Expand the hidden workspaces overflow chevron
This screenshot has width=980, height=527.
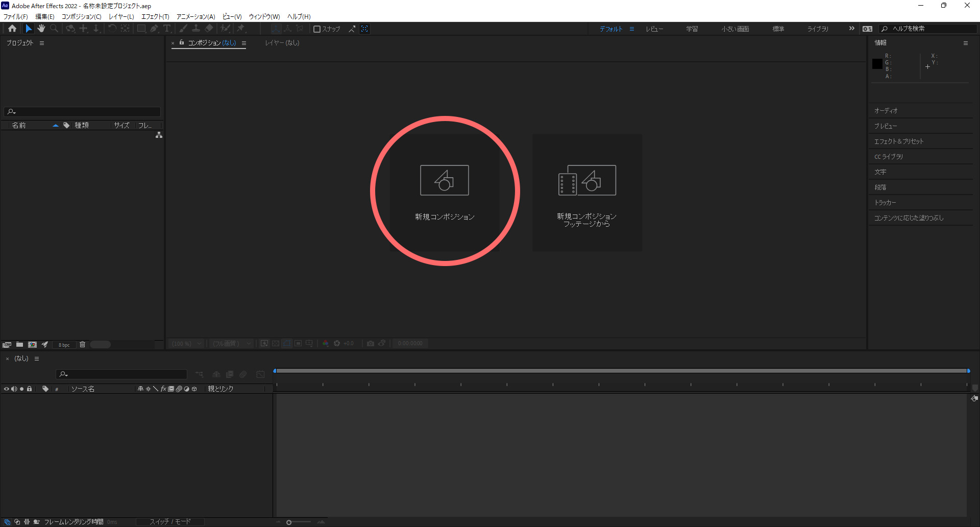tap(851, 29)
